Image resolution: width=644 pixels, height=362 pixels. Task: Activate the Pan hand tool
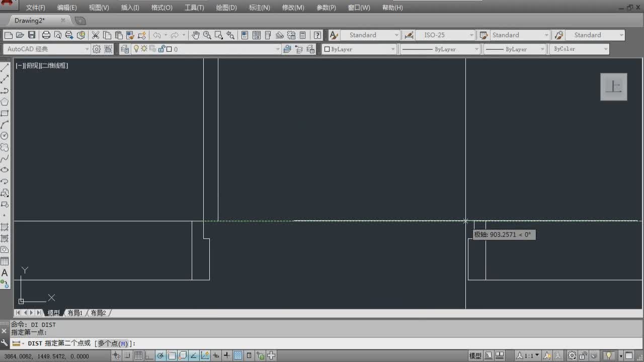196,35
